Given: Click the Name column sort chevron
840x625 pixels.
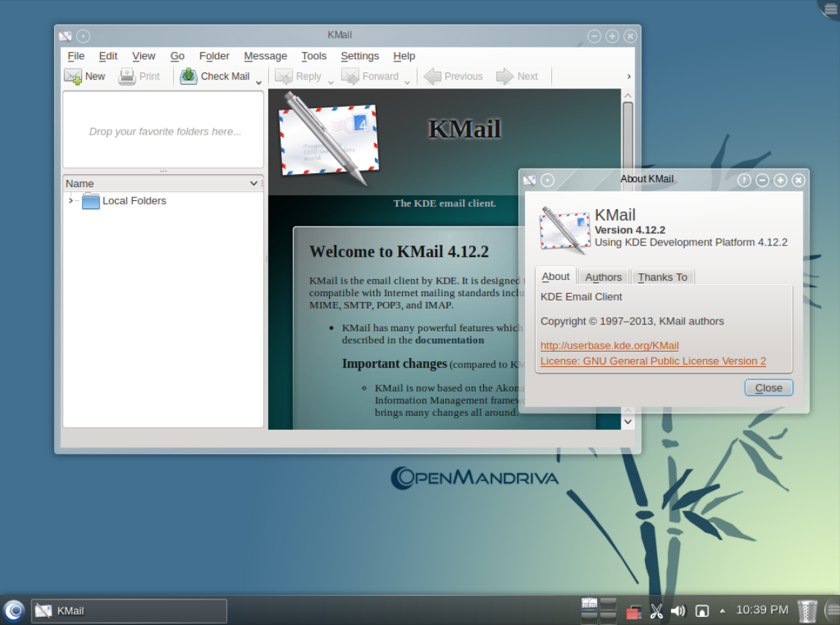Looking at the screenshot, I should [254, 183].
